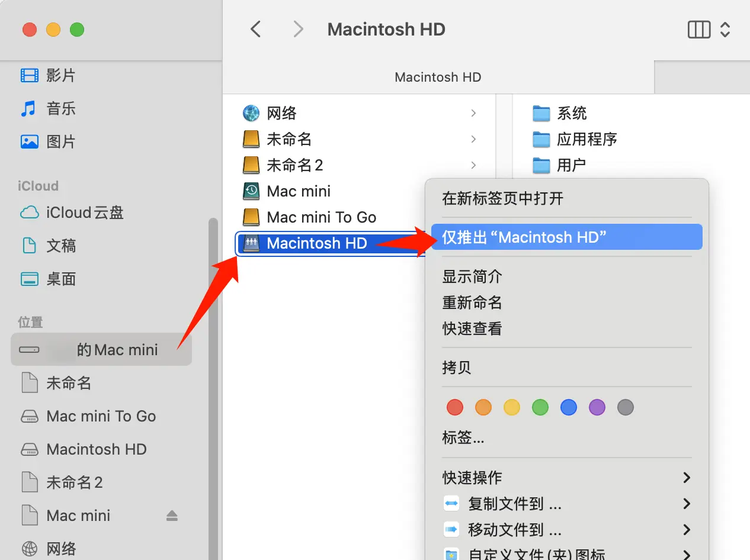Open 影片 in the sidebar
The image size is (750, 560).
47,75
